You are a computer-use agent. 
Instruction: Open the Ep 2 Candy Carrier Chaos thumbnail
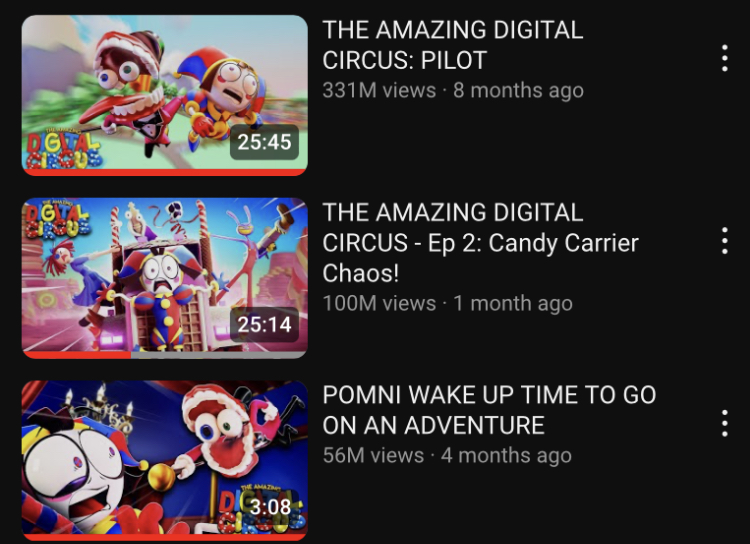165,278
